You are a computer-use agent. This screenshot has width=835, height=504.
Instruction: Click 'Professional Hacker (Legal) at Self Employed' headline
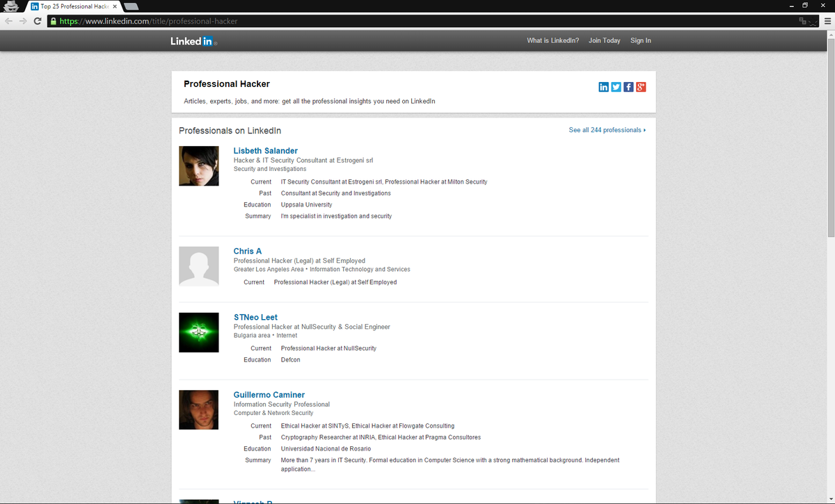[299, 261]
